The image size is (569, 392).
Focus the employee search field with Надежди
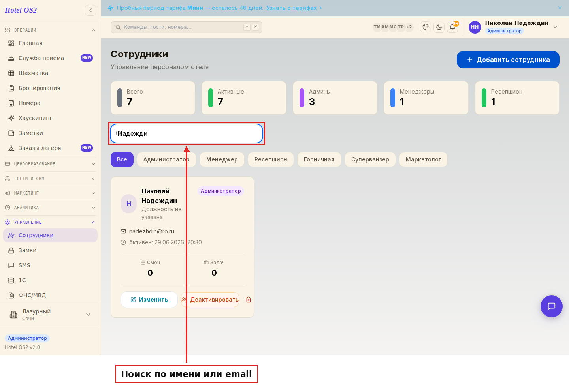point(187,133)
